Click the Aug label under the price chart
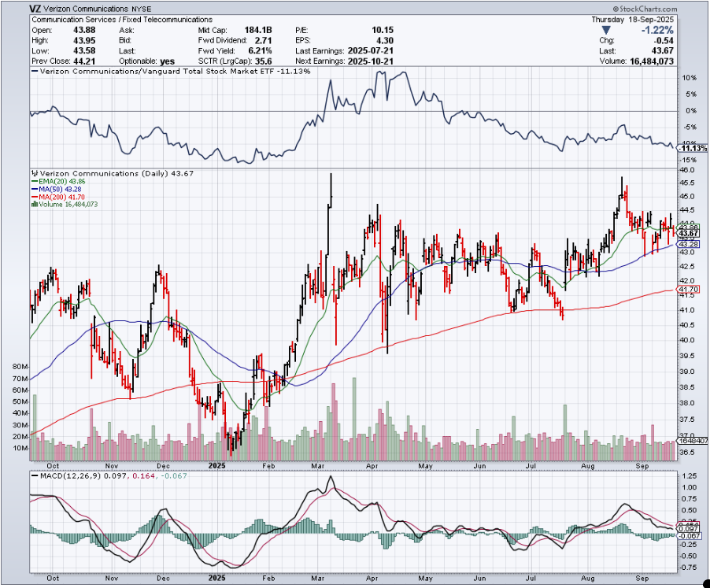 click(587, 466)
